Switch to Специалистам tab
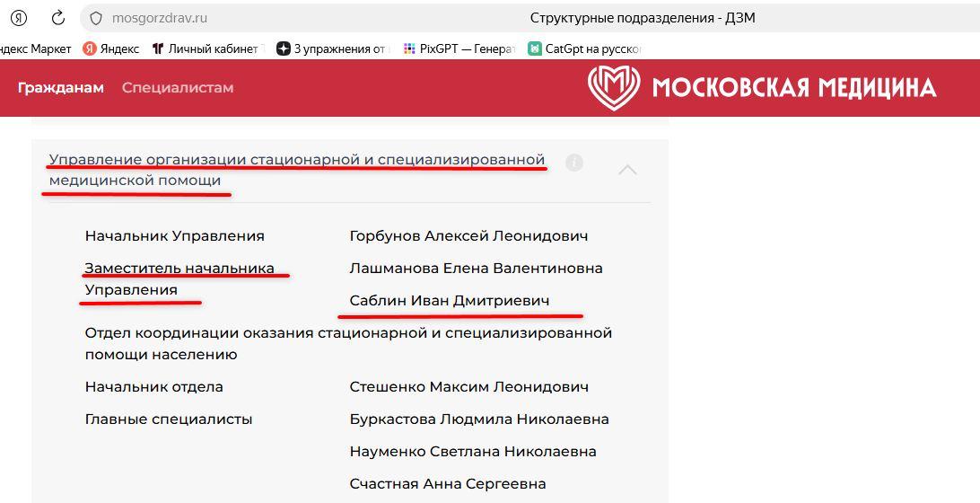The image size is (980, 503). click(178, 88)
